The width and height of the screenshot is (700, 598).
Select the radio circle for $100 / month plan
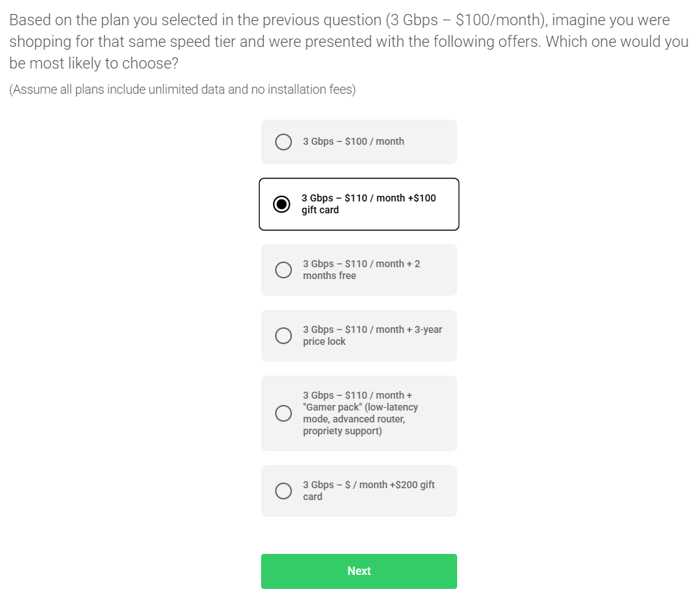click(x=283, y=142)
